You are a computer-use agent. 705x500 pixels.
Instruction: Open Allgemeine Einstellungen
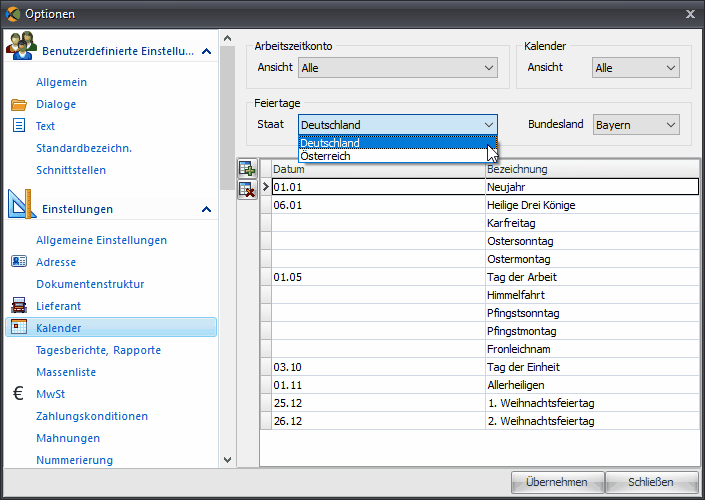102,240
